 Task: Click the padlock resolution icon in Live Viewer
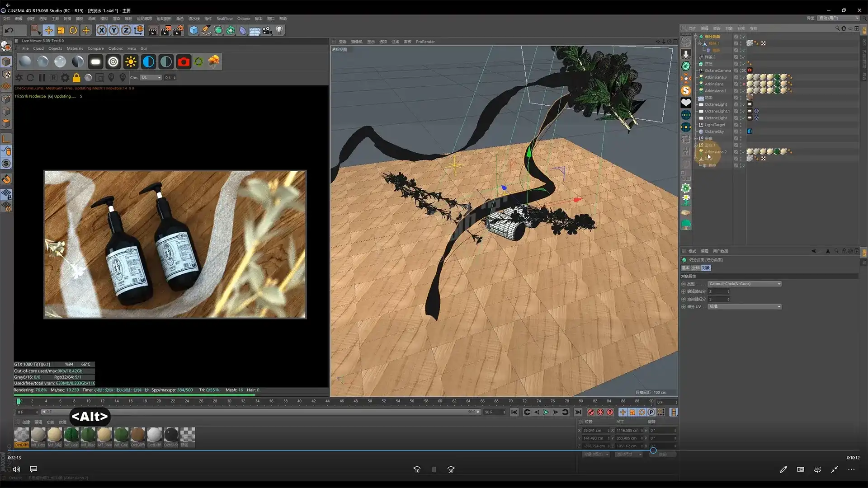tap(77, 78)
